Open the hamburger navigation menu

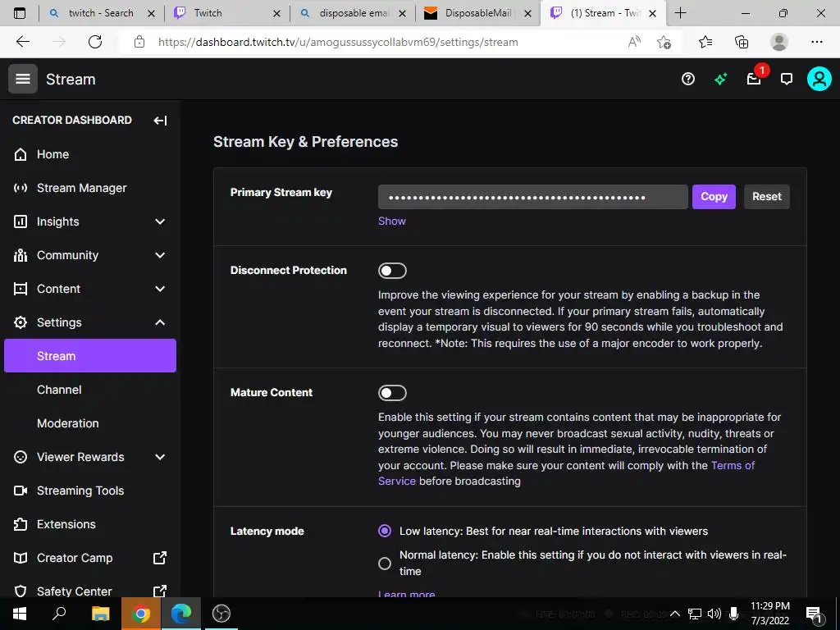point(22,79)
